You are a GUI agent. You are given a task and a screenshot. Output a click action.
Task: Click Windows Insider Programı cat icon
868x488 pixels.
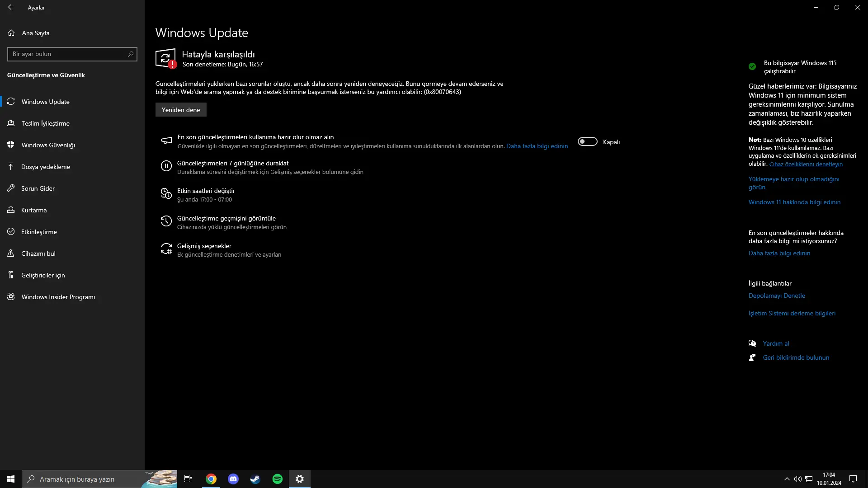[x=11, y=296]
